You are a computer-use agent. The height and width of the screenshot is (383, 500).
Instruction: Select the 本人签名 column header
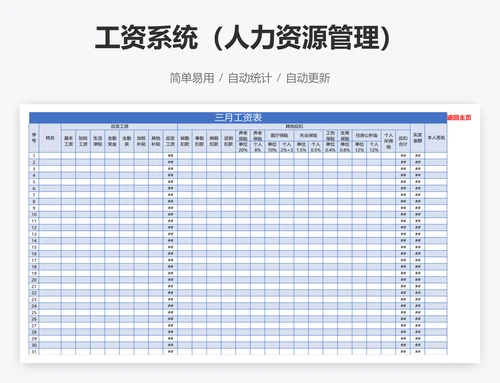(436, 138)
